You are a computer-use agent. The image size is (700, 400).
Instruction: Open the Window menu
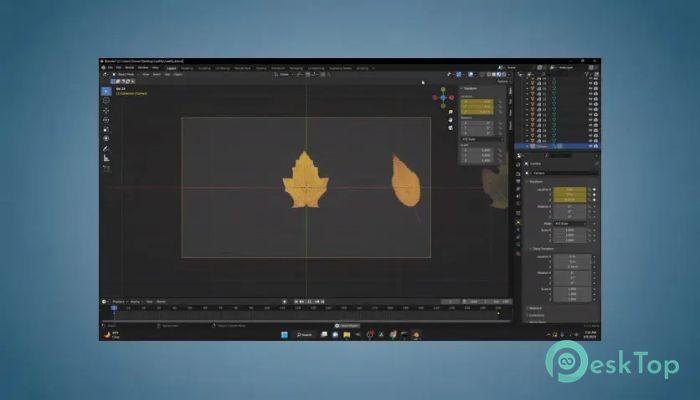pyautogui.click(x=143, y=68)
